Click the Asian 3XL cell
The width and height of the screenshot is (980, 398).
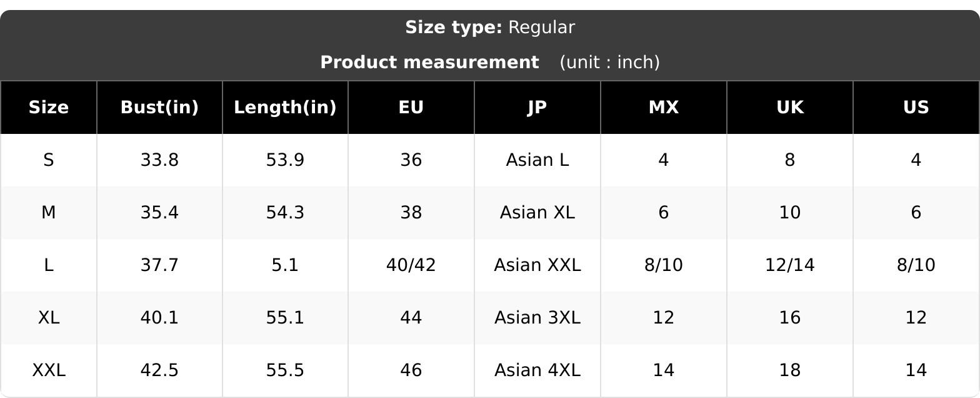coord(537,318)
